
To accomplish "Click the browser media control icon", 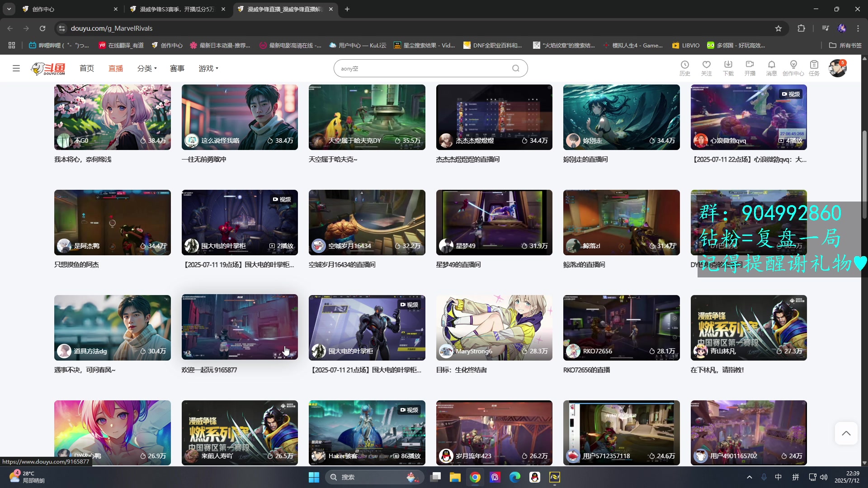I will point(826,28).
